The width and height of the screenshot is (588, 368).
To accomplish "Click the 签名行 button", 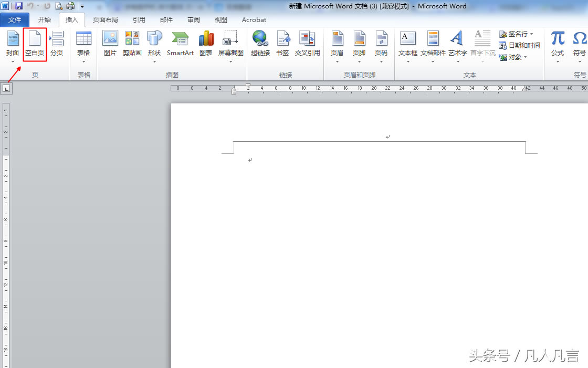I will [x=516, y=34].
